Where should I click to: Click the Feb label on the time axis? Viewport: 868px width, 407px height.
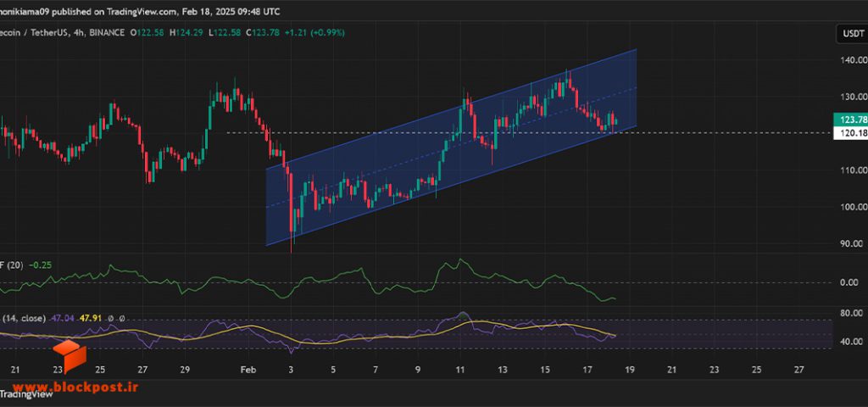pos(248,370)
